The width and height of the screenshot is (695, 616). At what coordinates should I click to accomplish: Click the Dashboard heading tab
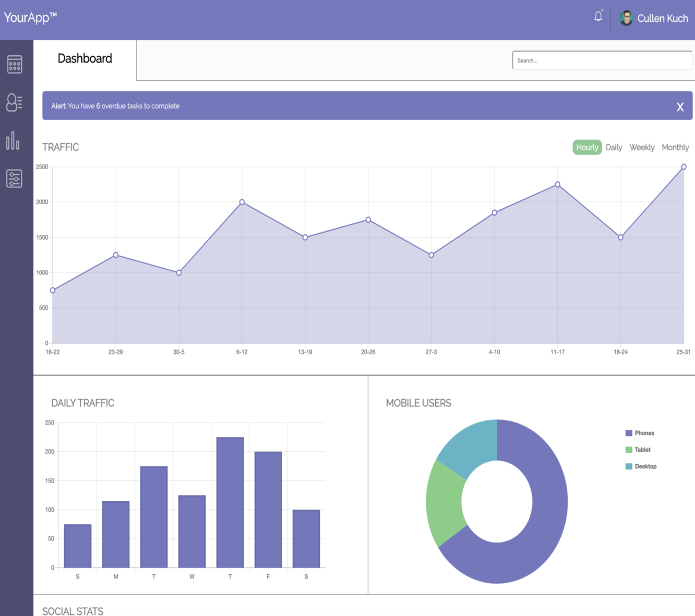(x=85, y=59)
